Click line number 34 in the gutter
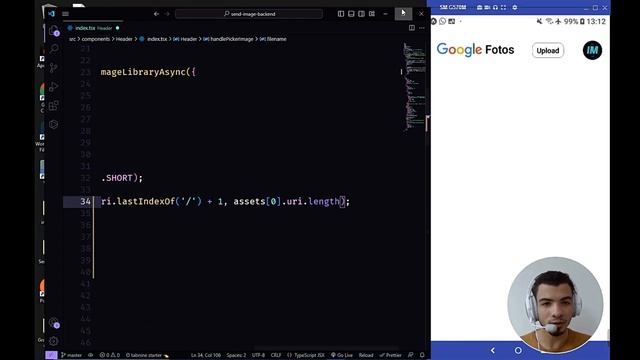The image size is (640, 360). (x=85, y=202)
